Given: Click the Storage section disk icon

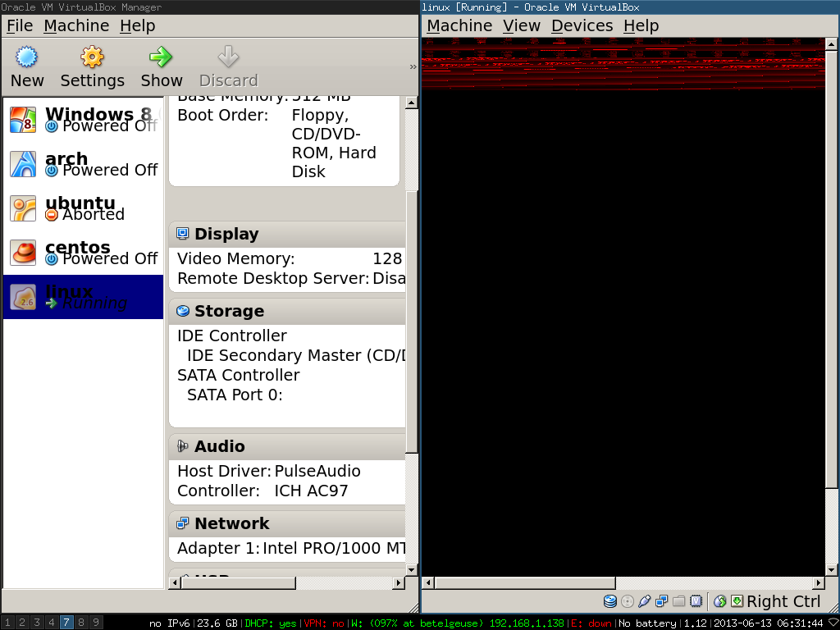Looking at the screenshot, I should tap(183, 311).
